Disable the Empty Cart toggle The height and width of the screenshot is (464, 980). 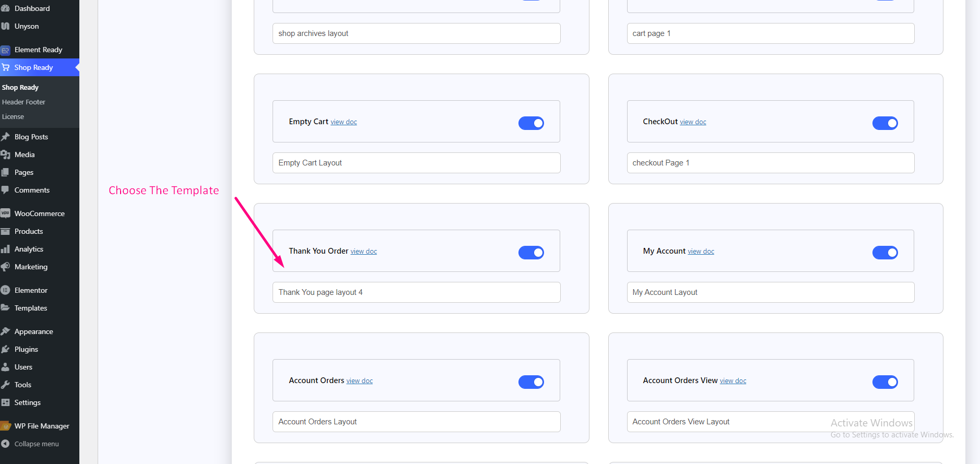[531, 123]
